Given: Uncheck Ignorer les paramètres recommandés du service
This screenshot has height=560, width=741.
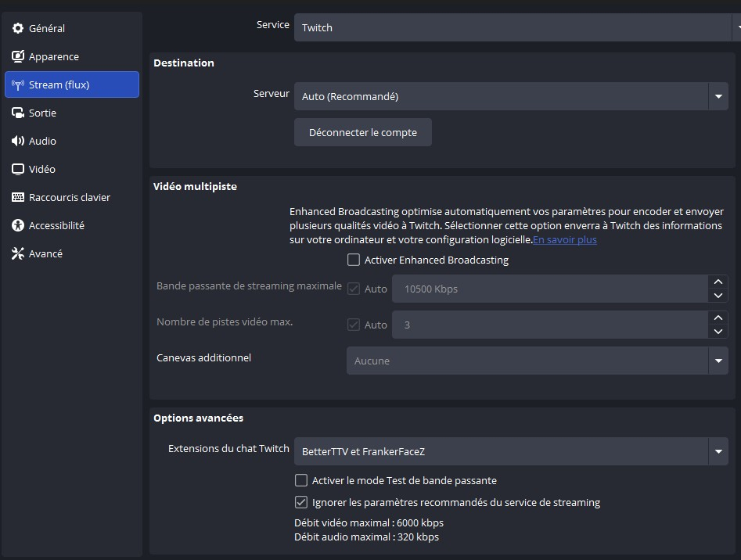Looking at the screenshot, I should click(x=301, y=502).
